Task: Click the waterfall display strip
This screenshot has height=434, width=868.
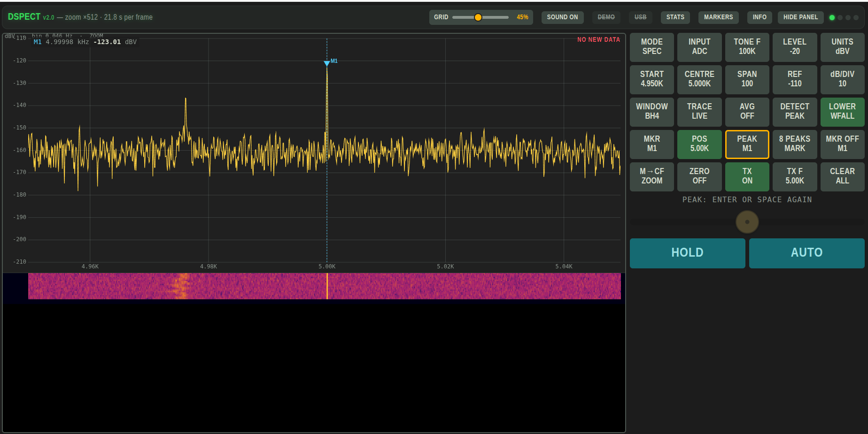Action: (325, 286)
